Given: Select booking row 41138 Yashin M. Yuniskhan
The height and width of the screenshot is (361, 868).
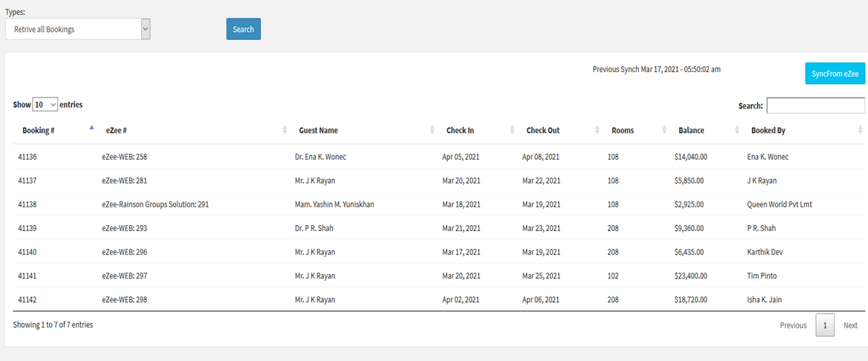Looking at the screenshot, I should (438, 204).
